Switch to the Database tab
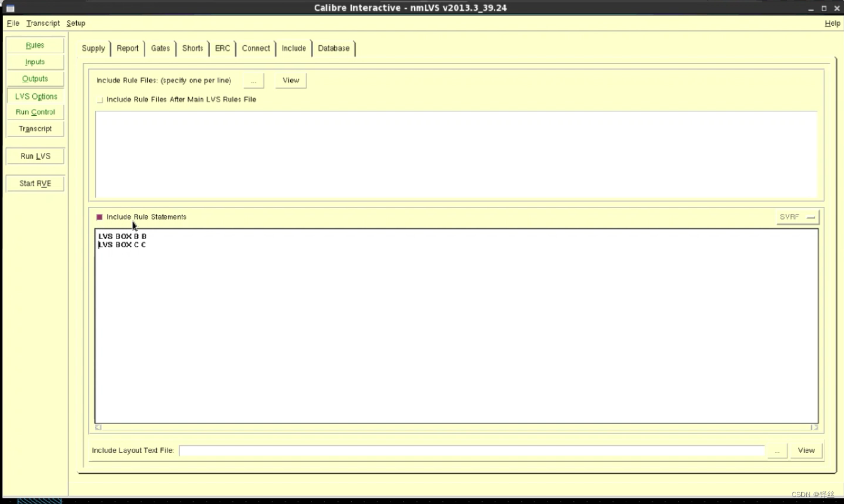The height and width of the screenshot is (504, 844). pyautogui.click(x=334, y=48)
